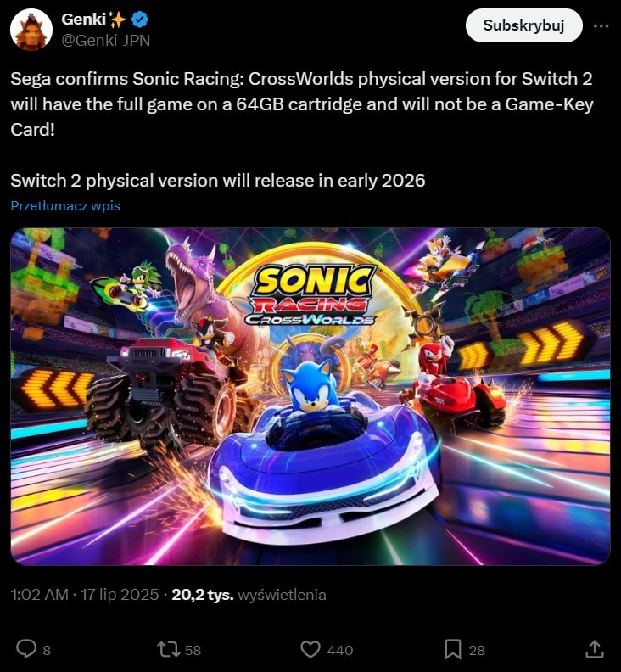Viewport: 621px width, 672px height.
Task: Click the 17 lip 2025 date
Action: point(120,595)
